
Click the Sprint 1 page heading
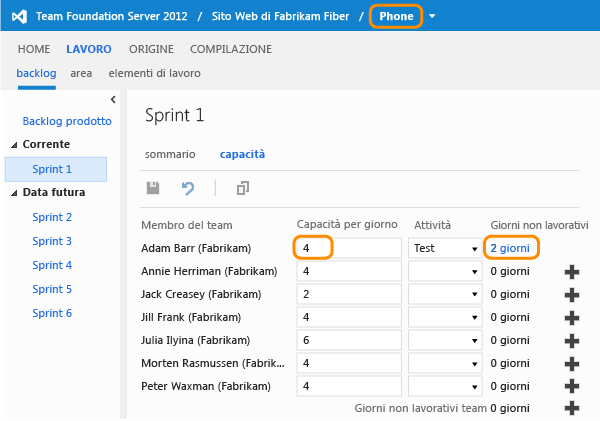click(x=174, y=115)
